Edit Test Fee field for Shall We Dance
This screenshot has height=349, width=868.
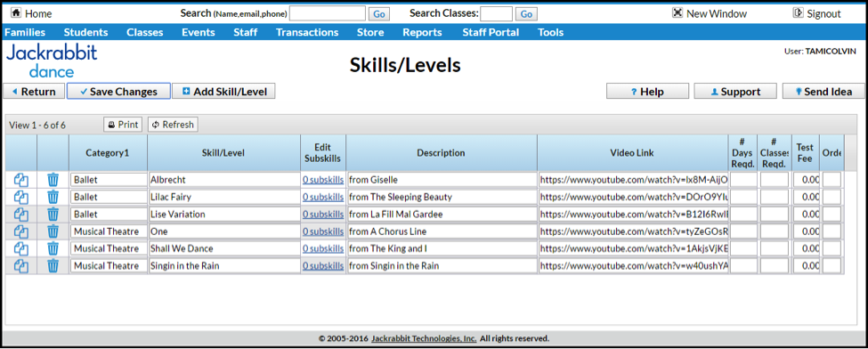pyautogui.click(x=806, y=248)
